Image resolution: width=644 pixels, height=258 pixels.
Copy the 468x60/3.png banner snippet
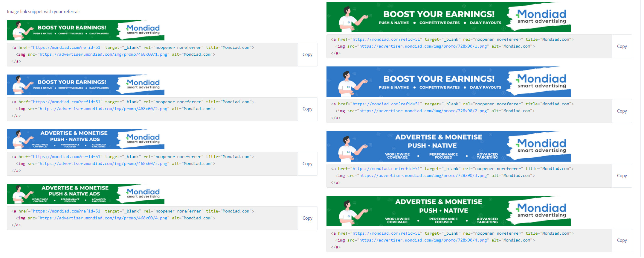[x=307, y=164]
